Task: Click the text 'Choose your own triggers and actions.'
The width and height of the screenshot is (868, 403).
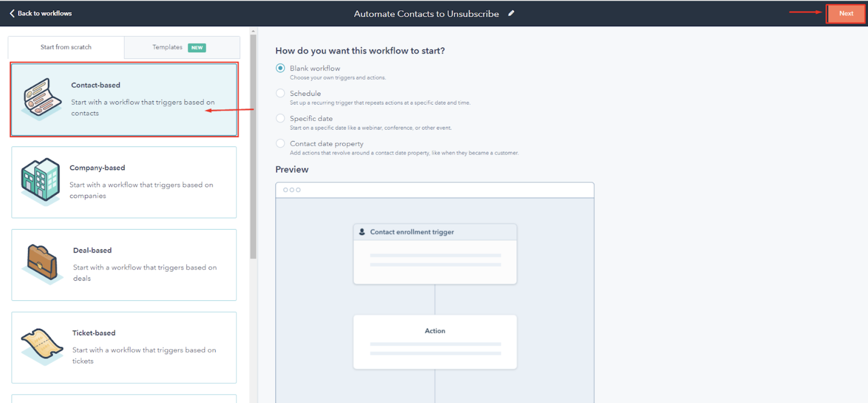Action: 338,78
